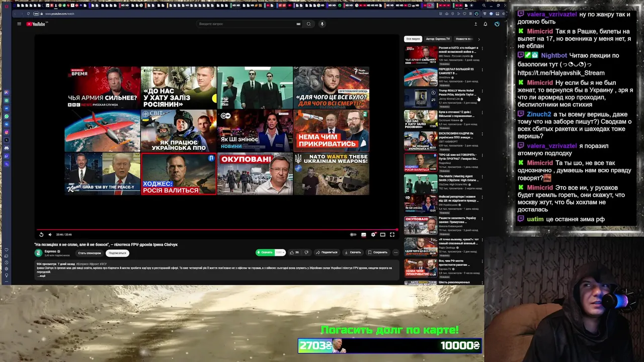The width and height of the screenshot is (644, 362).
Task: Open sidebar ПЕРЕДЕЛАЛ БОЛЬШОЙ САМОЛЕТ title
Action: coord(457,70)
